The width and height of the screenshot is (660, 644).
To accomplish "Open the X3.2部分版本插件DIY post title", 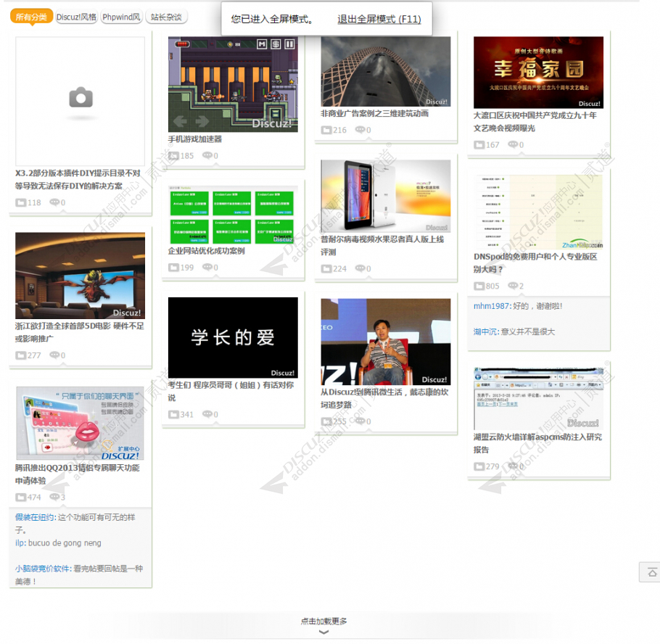I will (x=78, y=179).
